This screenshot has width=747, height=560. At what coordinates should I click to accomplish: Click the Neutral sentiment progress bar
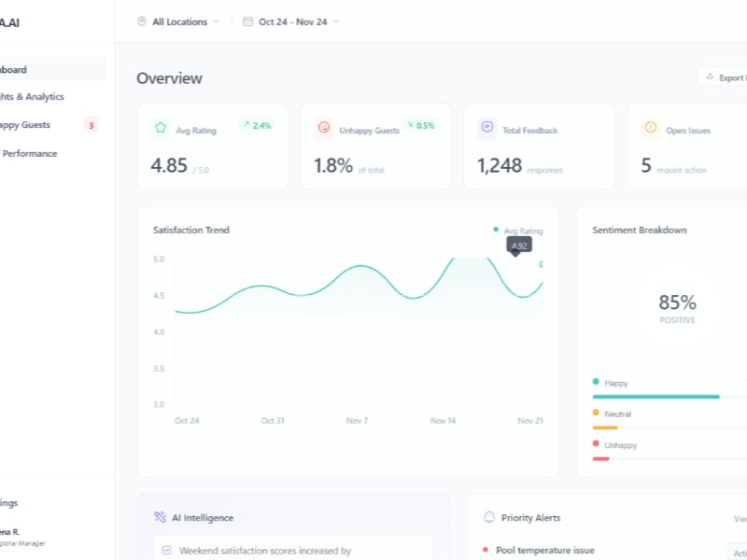(668, 427)
